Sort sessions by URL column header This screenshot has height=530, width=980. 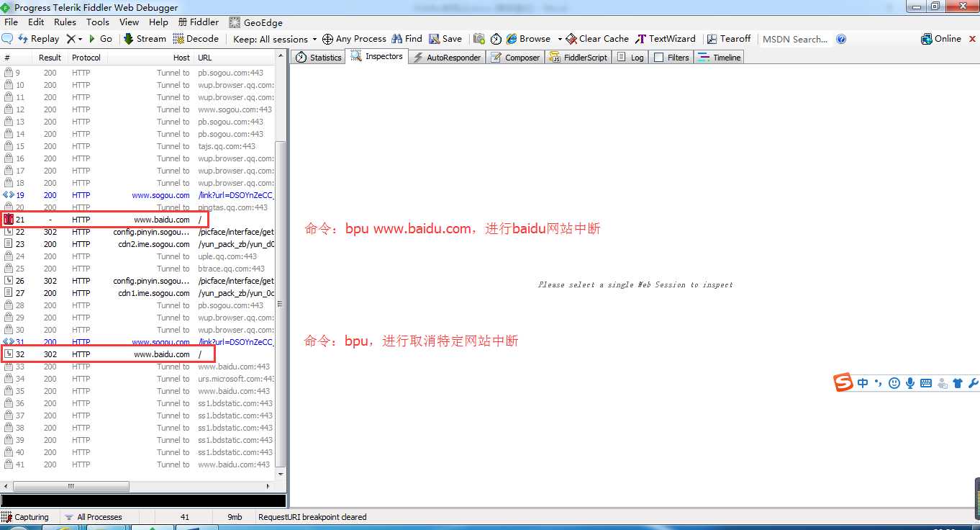tap(235, 58)
